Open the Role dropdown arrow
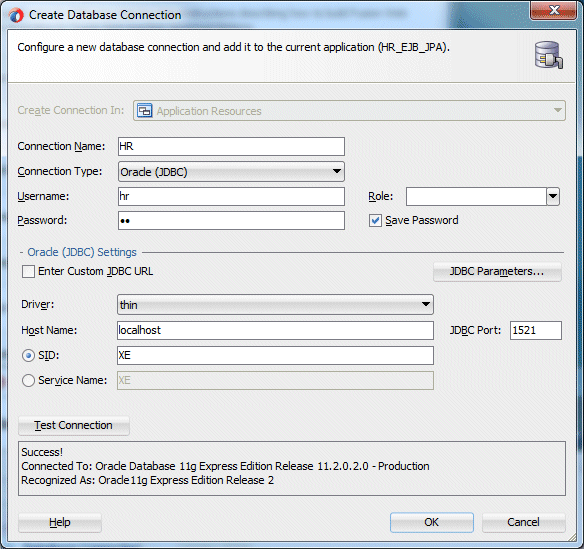The width and height of the screenshot is (584, 549). (553, 196)
